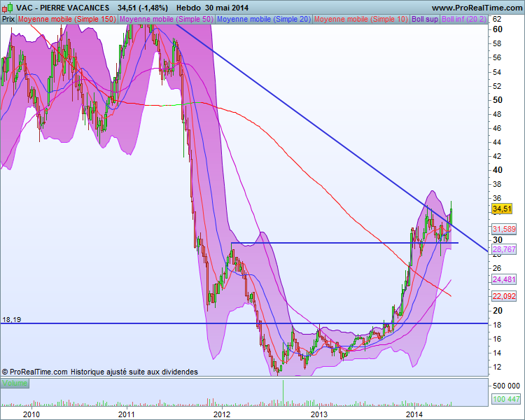Click the 500 000 volume axis label
Viewport: 525px width, 420px height.
coord(506,386)
